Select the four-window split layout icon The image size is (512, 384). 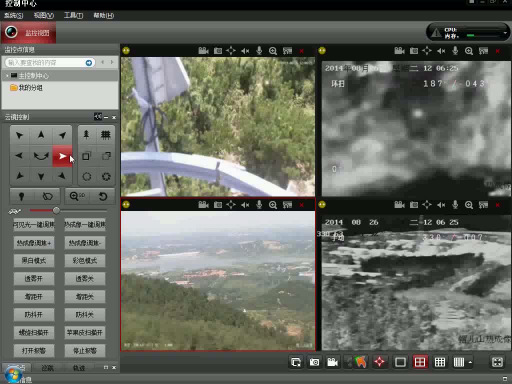(x=420, y=362)
